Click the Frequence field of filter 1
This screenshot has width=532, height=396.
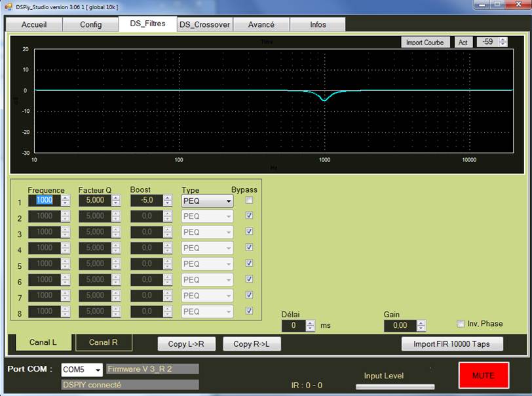[45, 200]
